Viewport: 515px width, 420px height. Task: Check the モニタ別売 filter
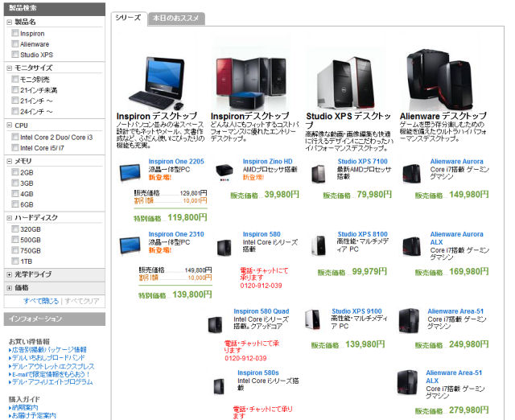click(14, 79)
